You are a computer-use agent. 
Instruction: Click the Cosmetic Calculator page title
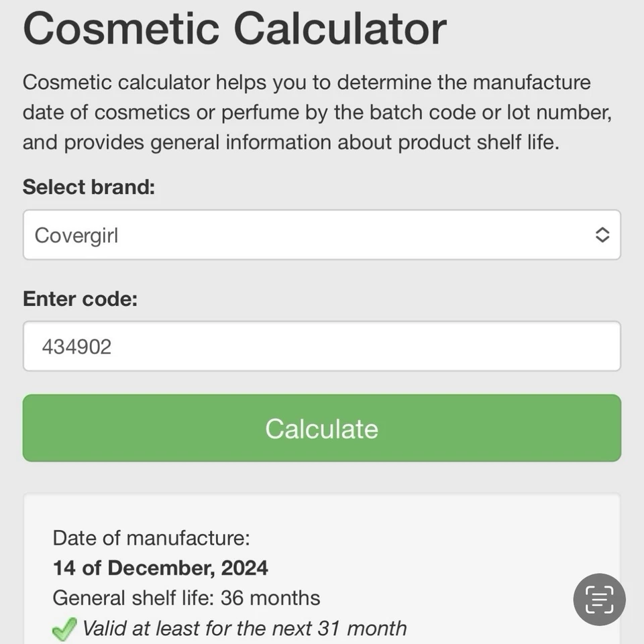233,28
